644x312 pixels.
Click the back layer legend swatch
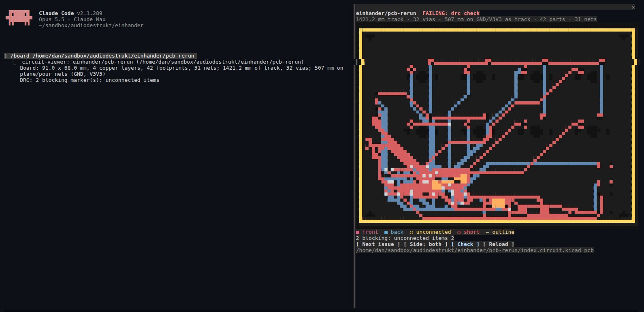tap(386, 232)
